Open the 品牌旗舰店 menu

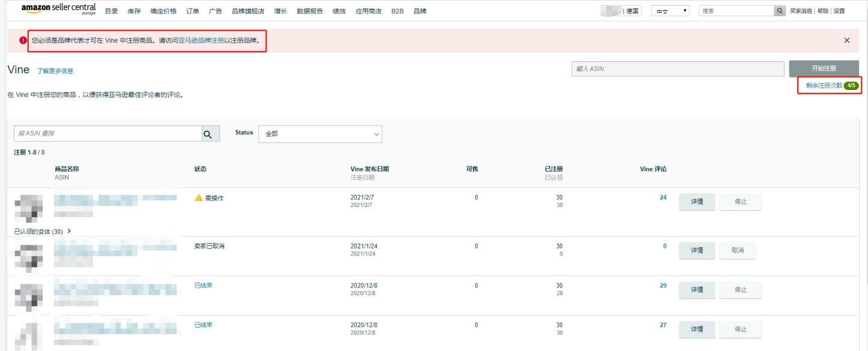click(248, 11)
